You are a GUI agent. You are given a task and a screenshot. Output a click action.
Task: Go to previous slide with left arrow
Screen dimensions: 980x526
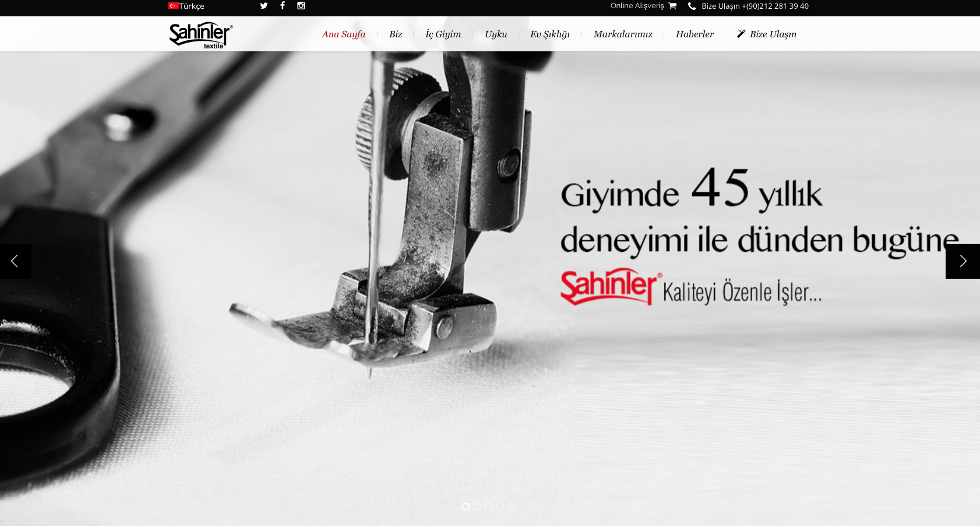[15, 261]
